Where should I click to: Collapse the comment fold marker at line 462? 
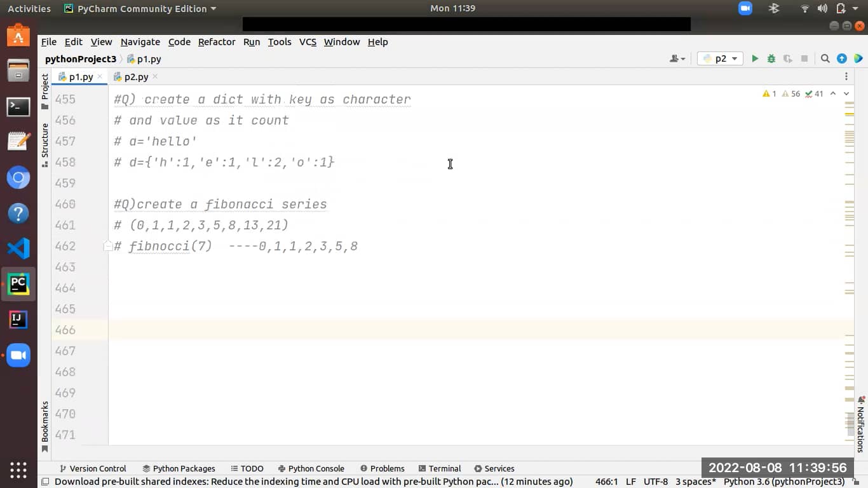(x=108, y=247)
